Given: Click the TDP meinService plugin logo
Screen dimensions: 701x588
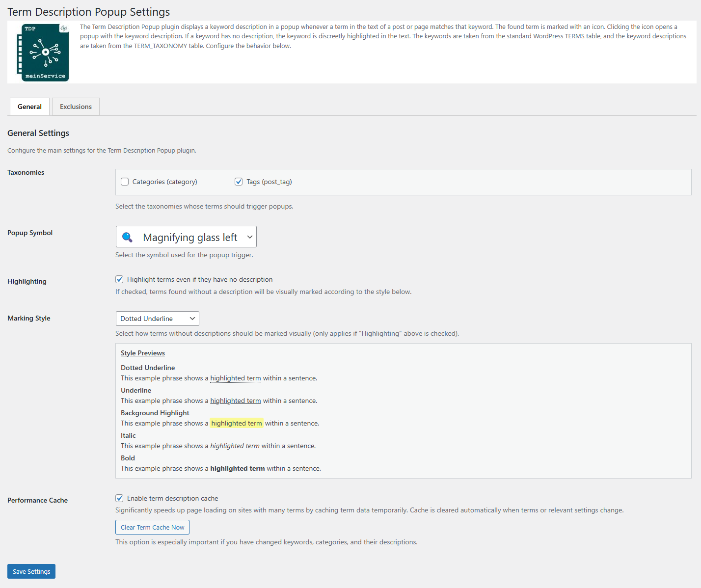Looking at the screenshot, I should 43,53.
